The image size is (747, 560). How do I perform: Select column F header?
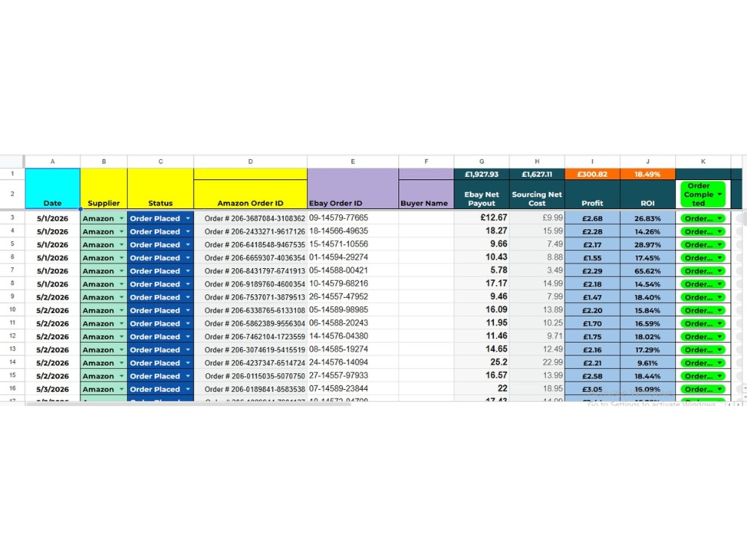(426, 161)
